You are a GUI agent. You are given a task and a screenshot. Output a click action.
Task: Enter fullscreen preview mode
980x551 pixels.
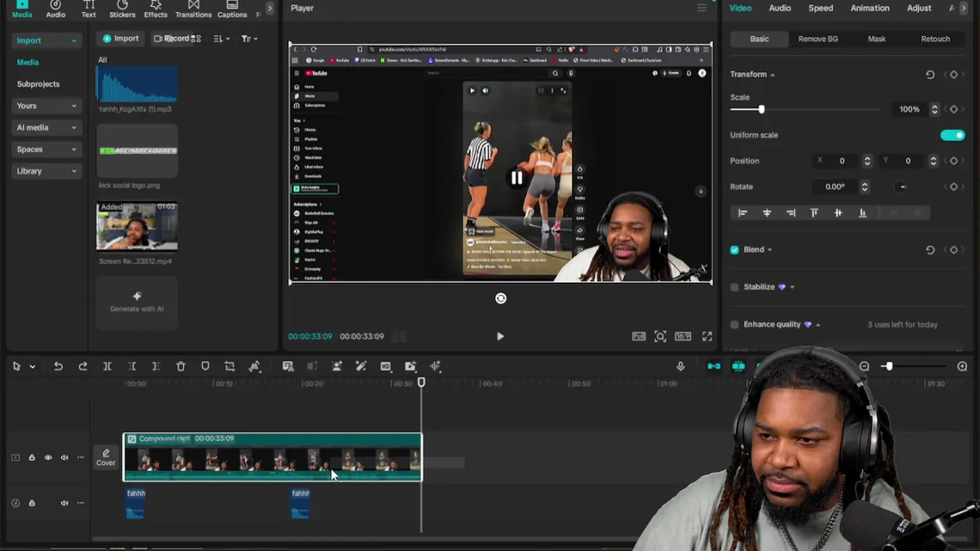(x=707, y=336)
